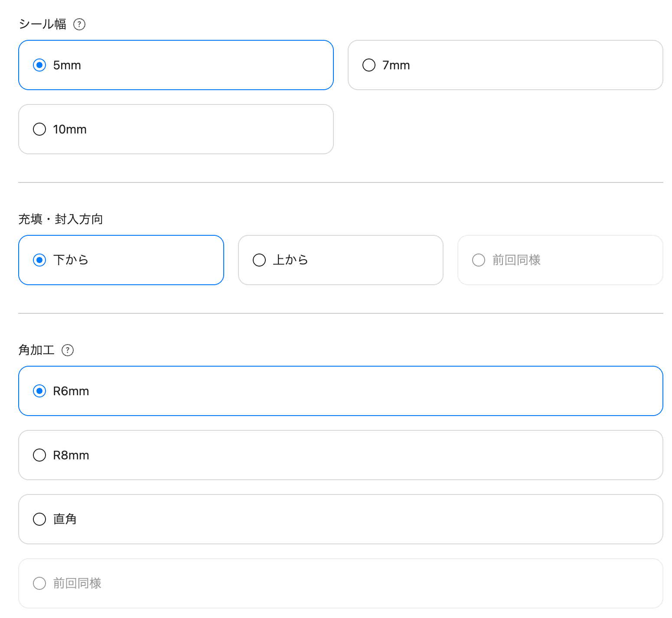This screenshot has width=672, height=618.
Task: Click the 直角 label text
Action: pos(65,519)
